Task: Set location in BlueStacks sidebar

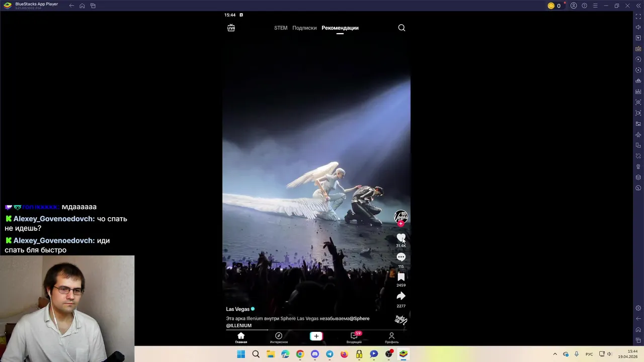Action: tap(638, 166)
